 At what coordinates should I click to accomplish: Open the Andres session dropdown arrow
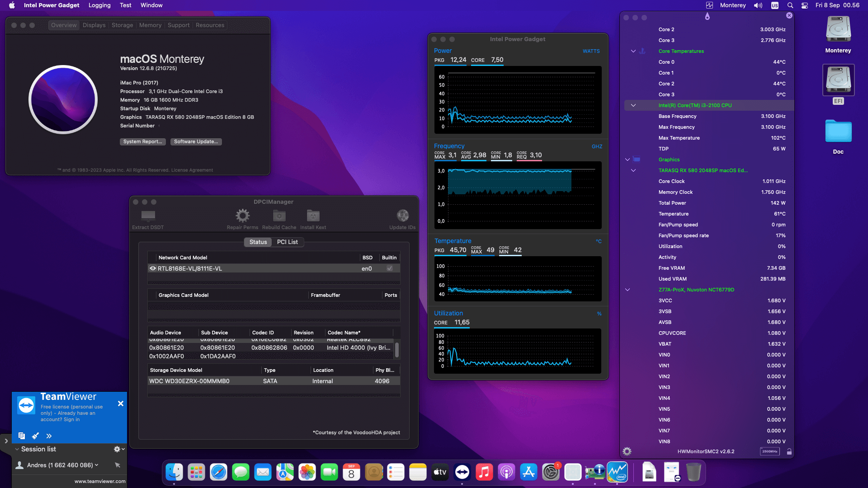pos(96,465)
